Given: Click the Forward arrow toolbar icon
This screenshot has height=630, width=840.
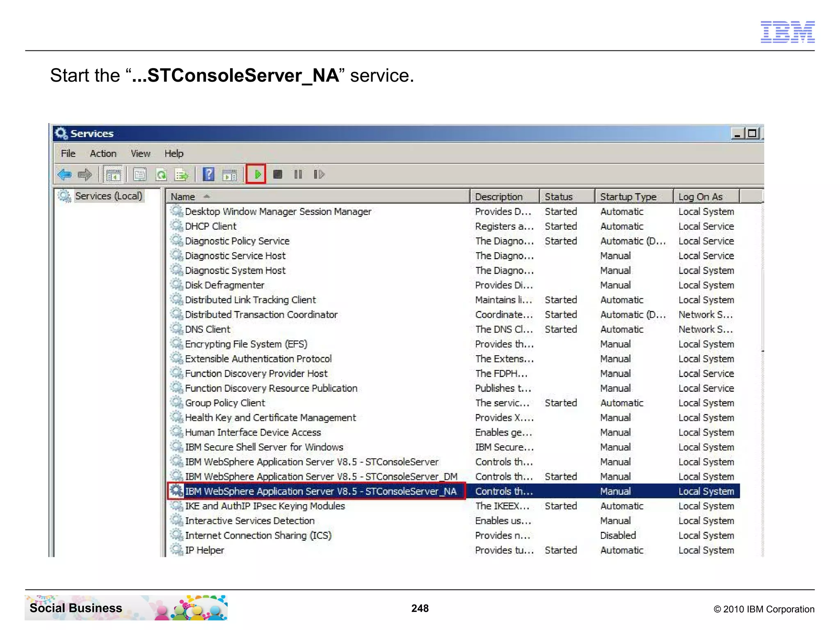Looking at the screenshot, I should pyautogui.click(x=85, y=175).
